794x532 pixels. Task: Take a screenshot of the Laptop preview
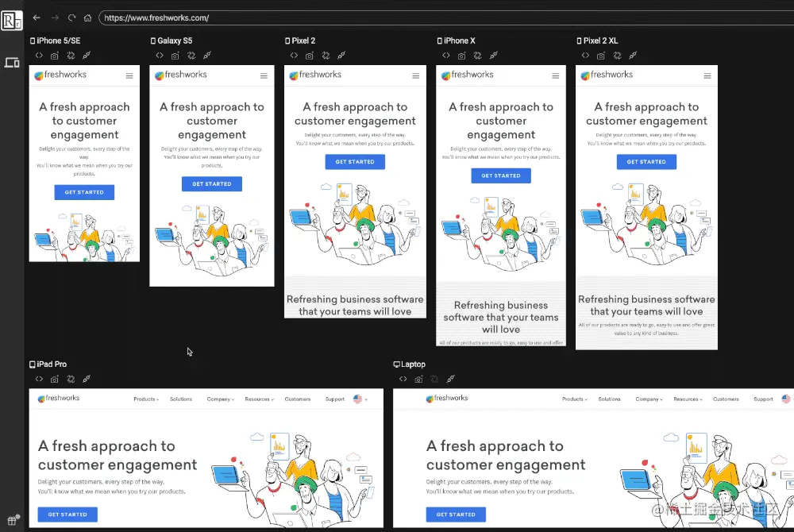[x=418, y=379]
